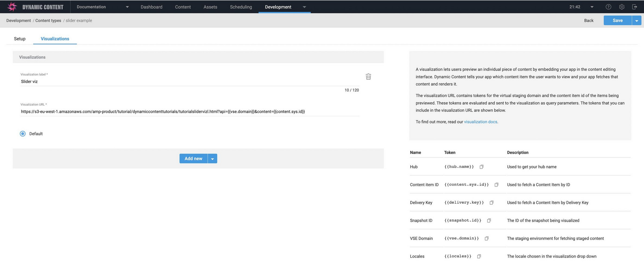
Task: Click the log out icon
Action: tap(634, 7)
